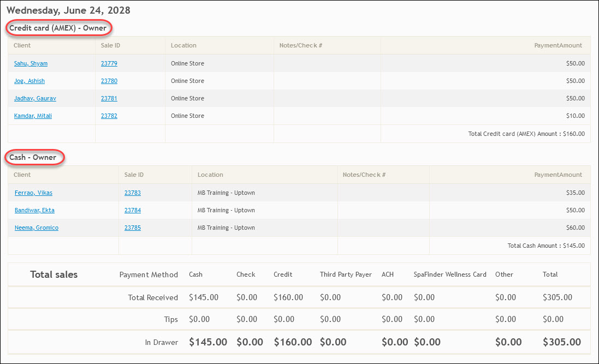599x364 pixels.
Task: Open sale ID 23782
Action: 109,116
